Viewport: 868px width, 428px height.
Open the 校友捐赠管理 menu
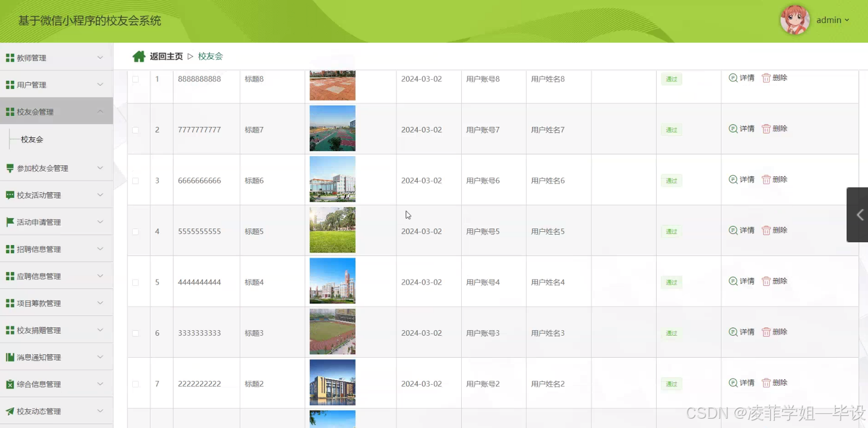[x=57, y=330]
